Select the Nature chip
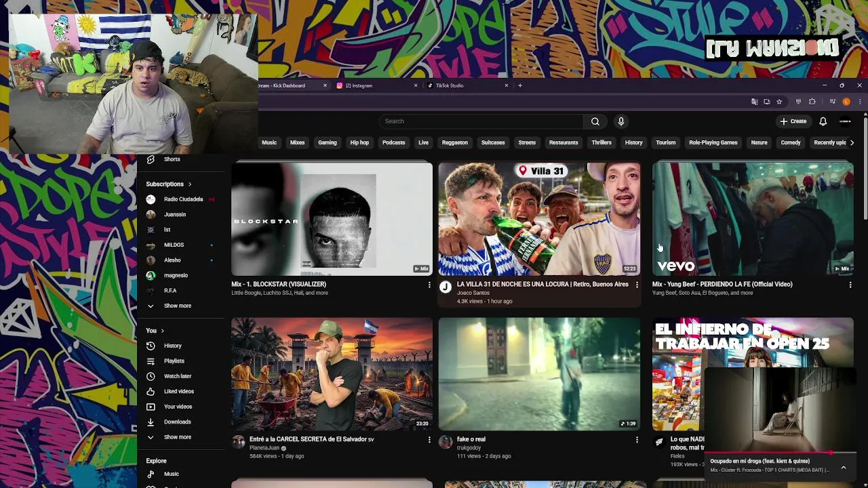Viewport: 868px width, 488px height. 759,142
